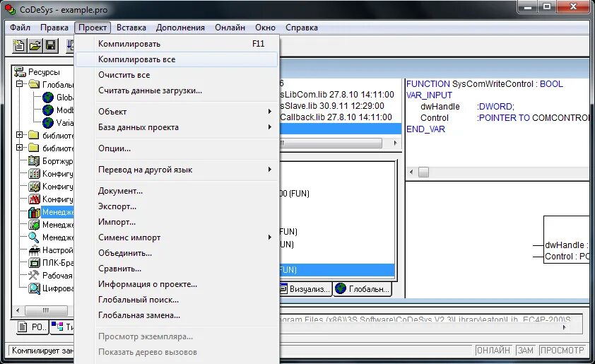
Task: Switch to the Глобальн... tab
Action: 363,289
